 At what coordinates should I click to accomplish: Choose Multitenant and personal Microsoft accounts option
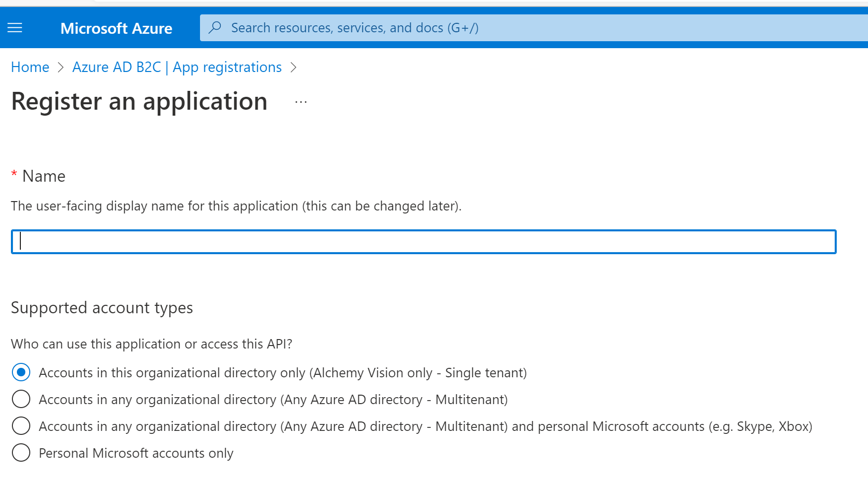pyautogui.click(x=21, y=425)
